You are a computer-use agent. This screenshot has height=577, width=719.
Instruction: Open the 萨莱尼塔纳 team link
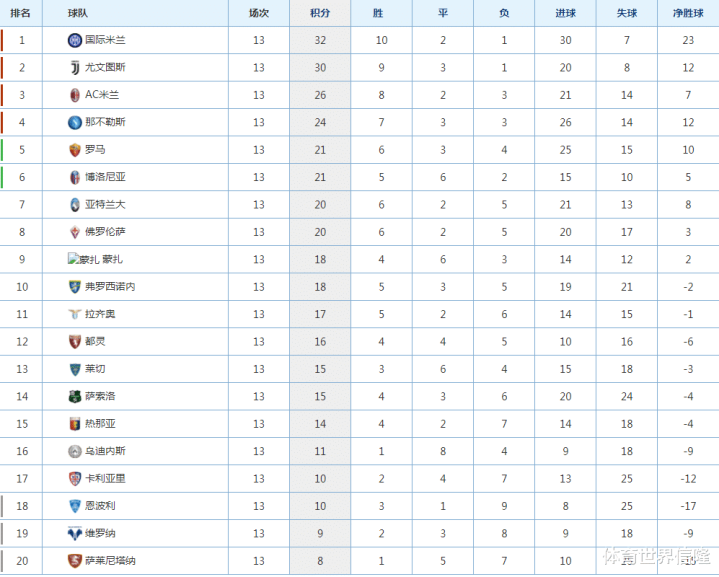click(x=110, y=560)
